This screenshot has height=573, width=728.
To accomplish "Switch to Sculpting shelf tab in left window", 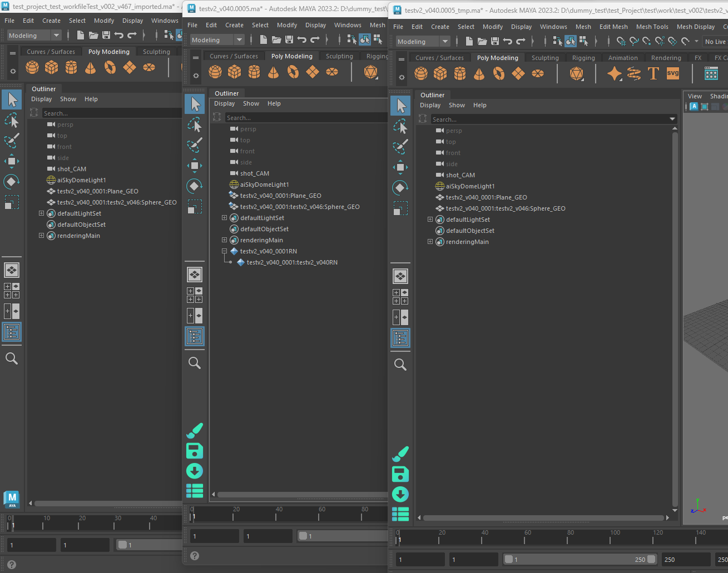I will point(156,52).
